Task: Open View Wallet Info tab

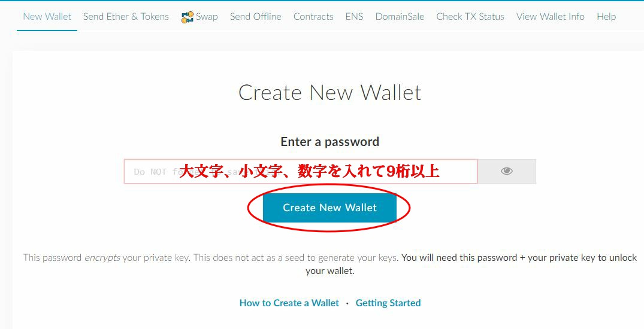Action: click(551, 17)
